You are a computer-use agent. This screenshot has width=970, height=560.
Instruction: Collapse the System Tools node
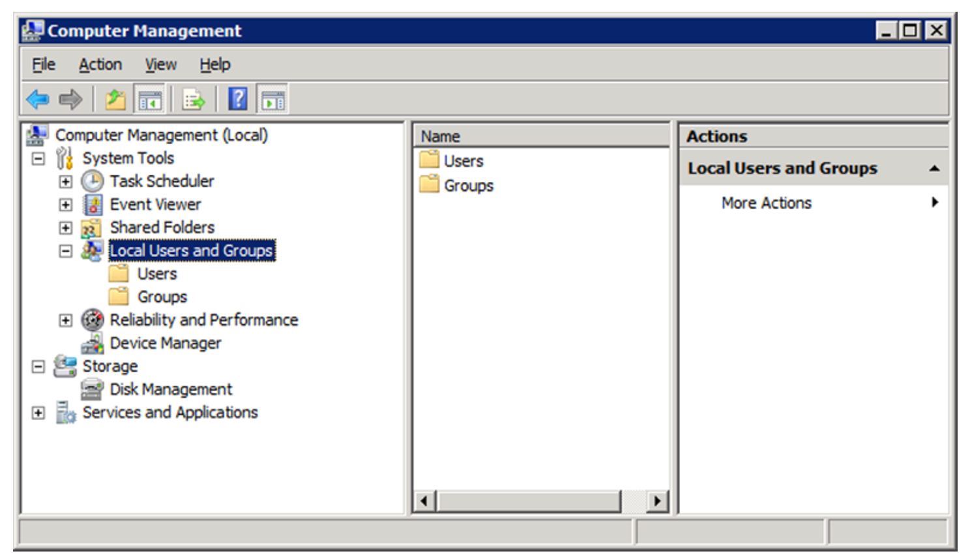coord(38,158)
